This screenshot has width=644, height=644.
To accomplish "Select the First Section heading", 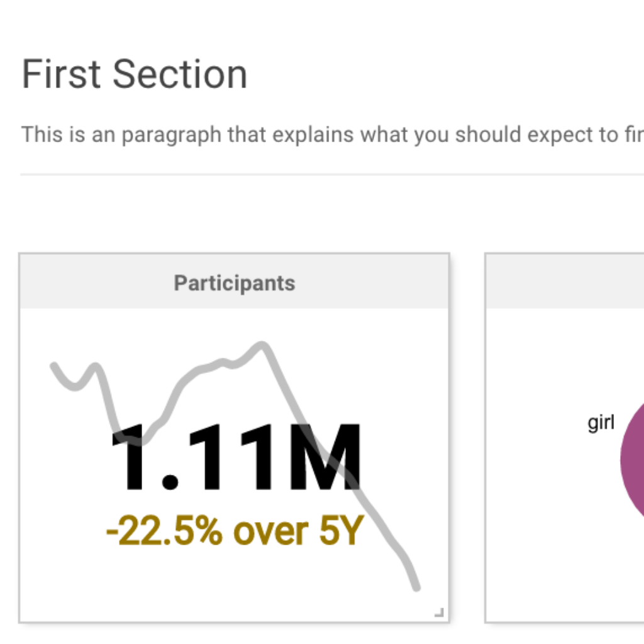I will [135, 74].
